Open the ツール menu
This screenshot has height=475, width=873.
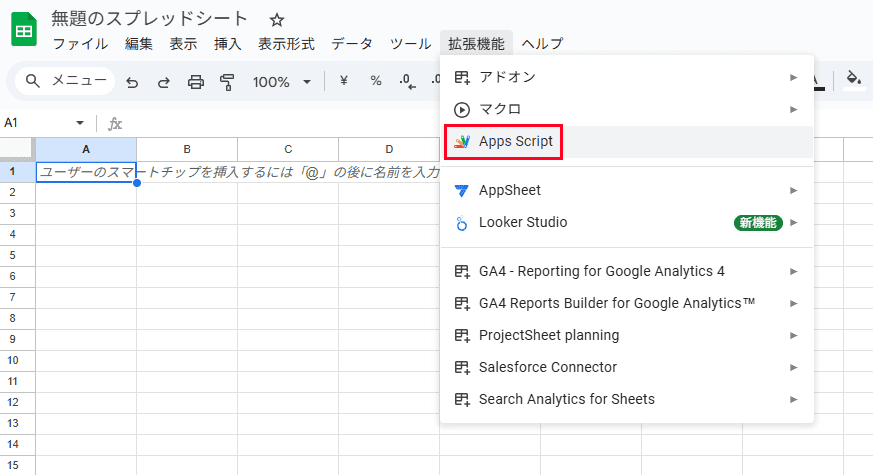pyautogui.click(x=410, y=44)
